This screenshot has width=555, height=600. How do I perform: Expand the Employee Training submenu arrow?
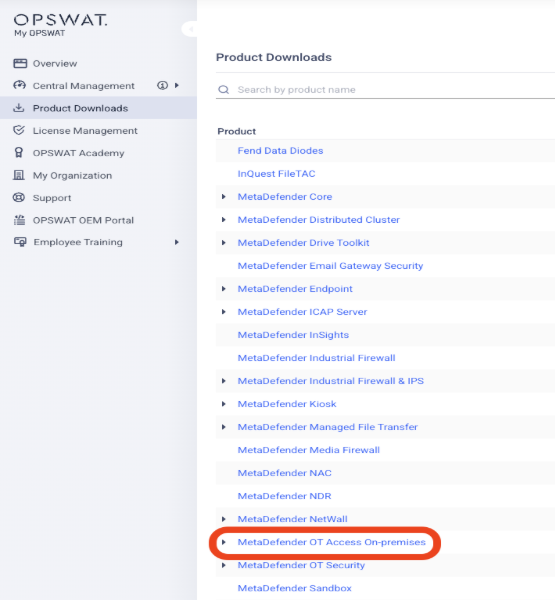[176, 242]
